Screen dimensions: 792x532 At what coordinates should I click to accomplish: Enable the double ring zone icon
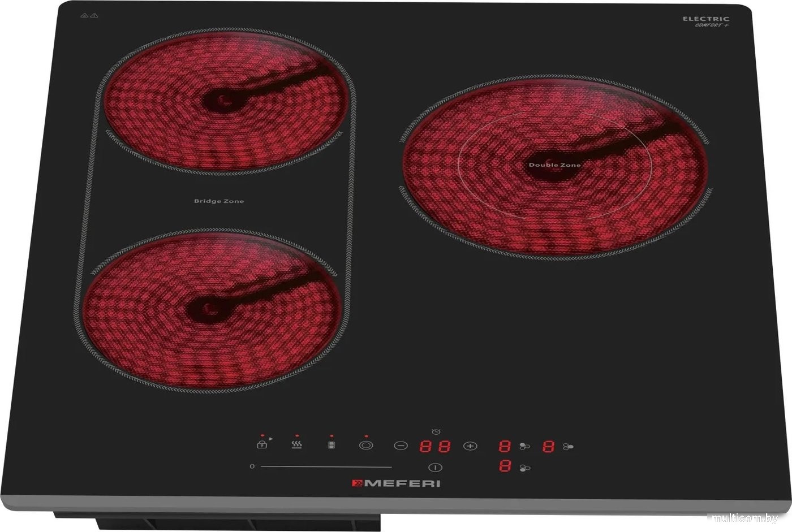pos(366,446)
